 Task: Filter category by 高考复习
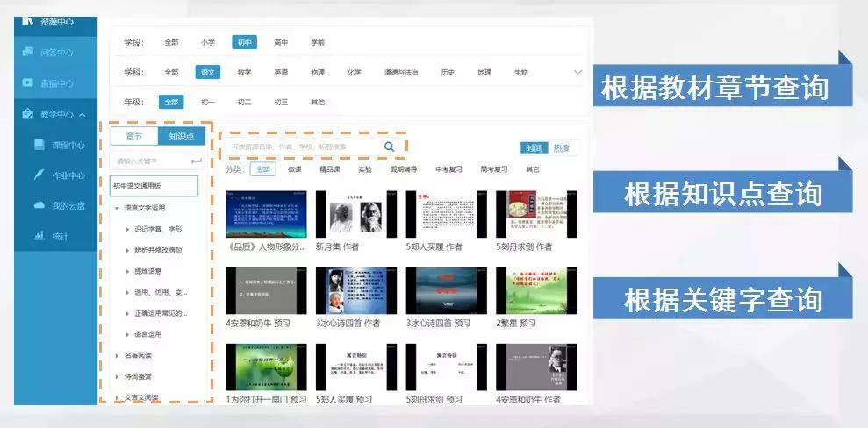pyautogui.click(x=494, y=169)
